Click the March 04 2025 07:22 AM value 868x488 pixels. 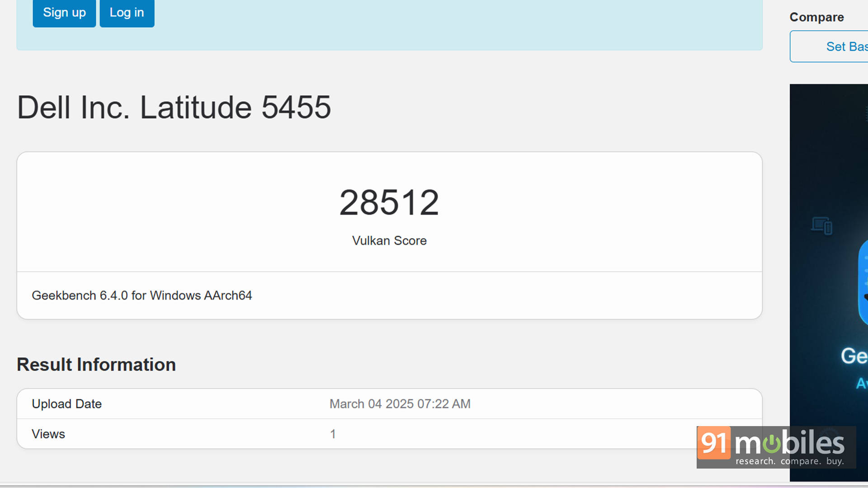tap(400, 404)
